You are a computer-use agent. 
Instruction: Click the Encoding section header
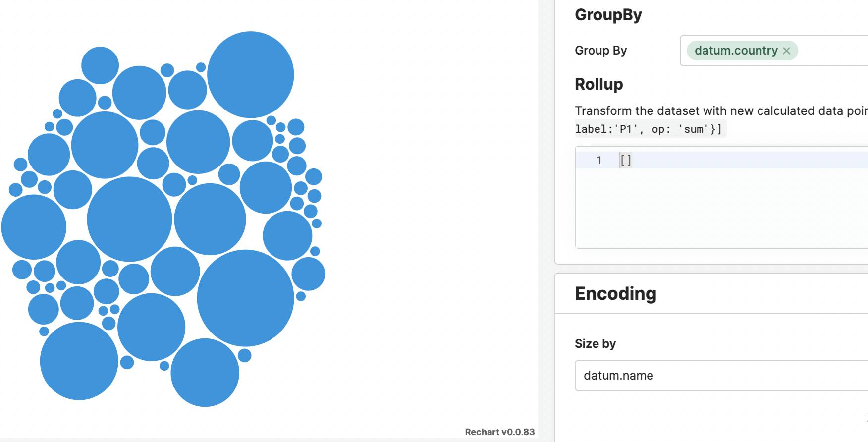[x=616, y=293]
